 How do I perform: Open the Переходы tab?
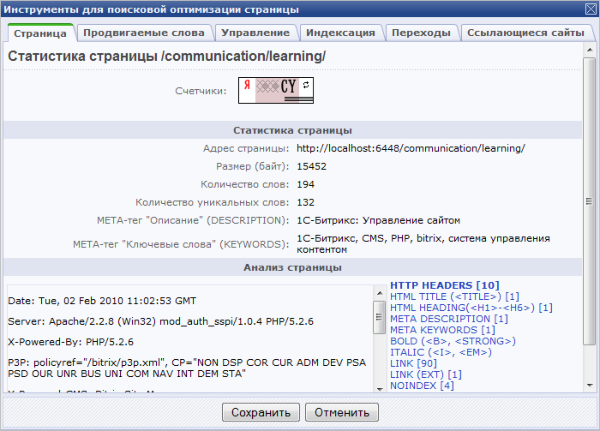[x=421, y=33]
